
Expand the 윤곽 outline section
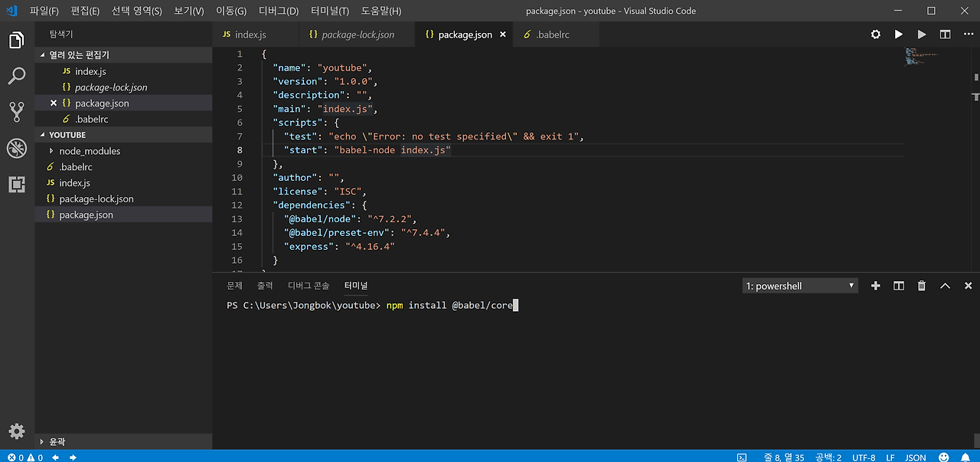click(123, 441)
